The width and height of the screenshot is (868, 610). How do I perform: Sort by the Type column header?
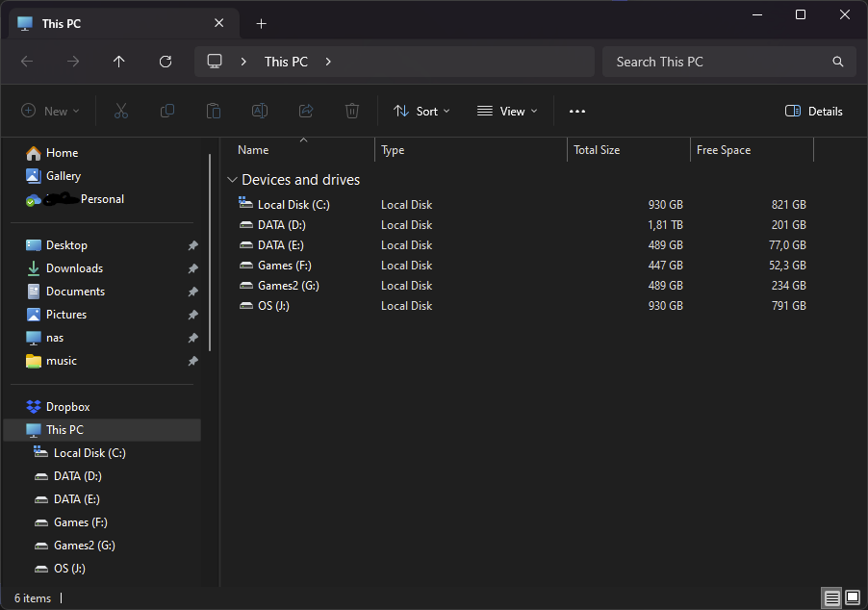coord(472,150)
